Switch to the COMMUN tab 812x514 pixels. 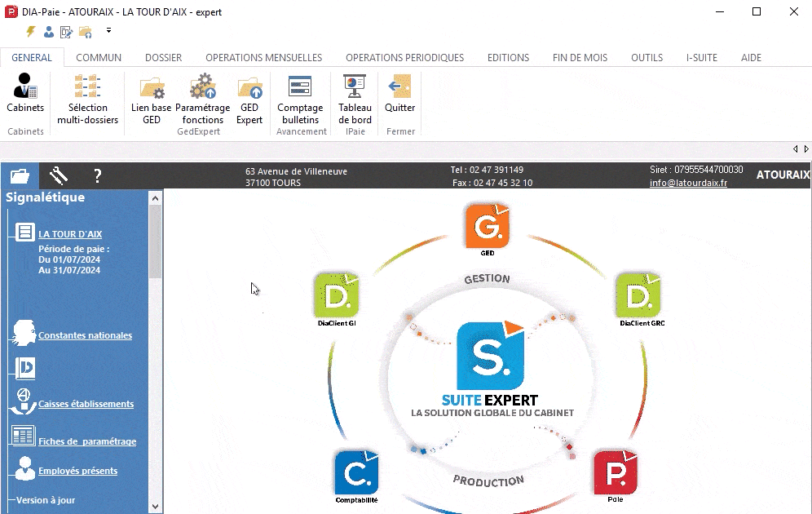[x=99, y=57]
